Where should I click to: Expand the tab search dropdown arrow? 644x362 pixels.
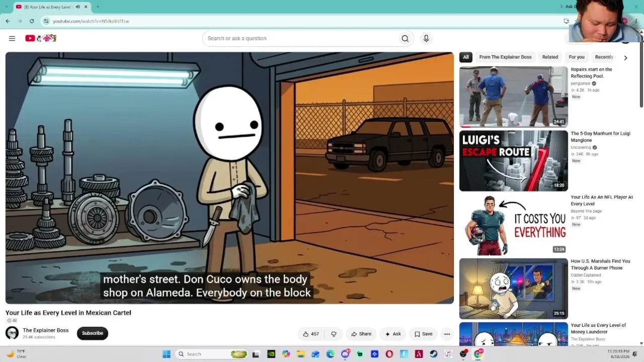[6, 7]
